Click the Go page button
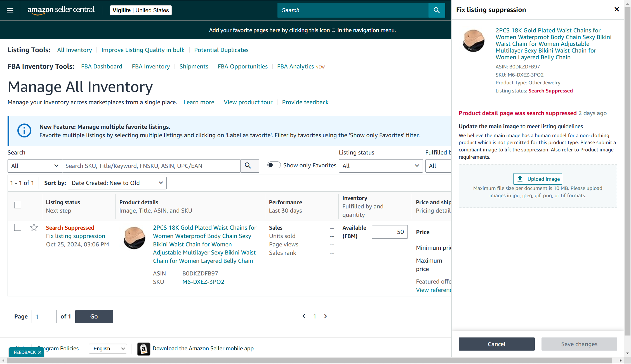The image size is (631, 364). coord(94,317)
